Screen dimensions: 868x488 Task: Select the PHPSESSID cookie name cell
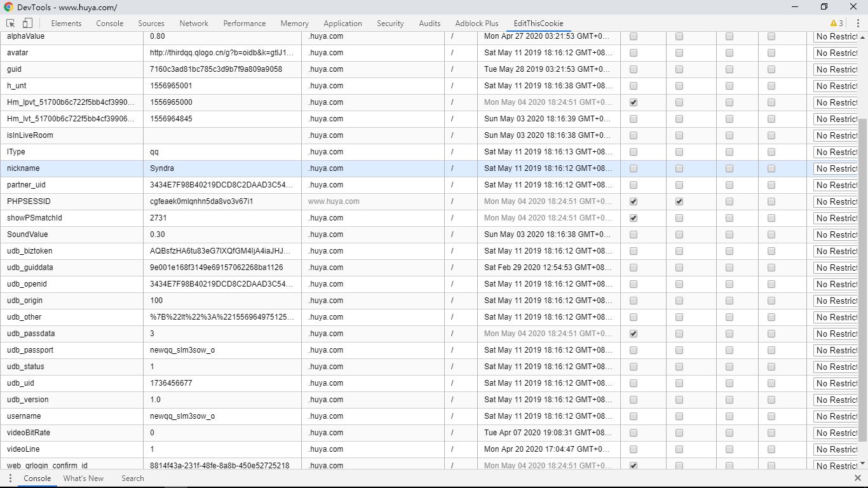click(x=72, y=201)
